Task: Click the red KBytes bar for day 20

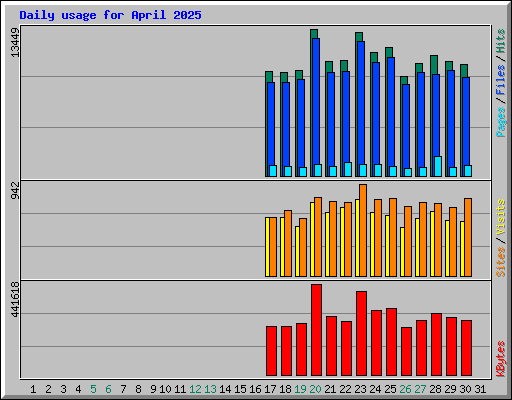Action: 316,330
